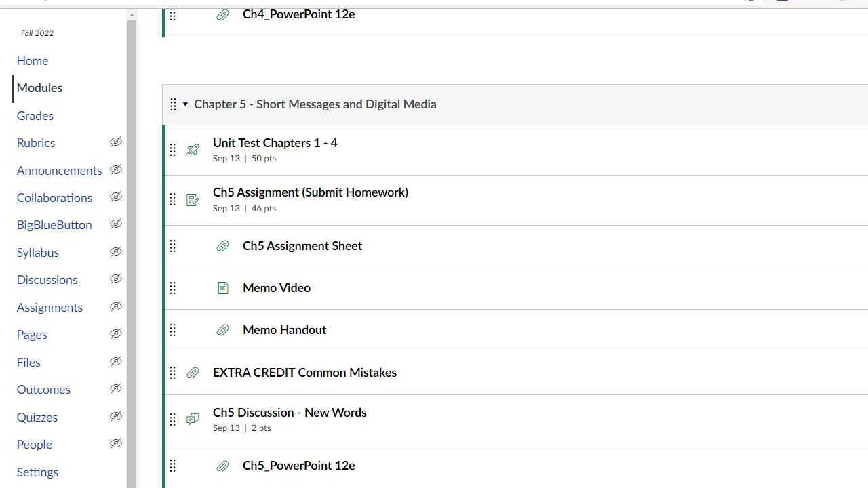Open Unit Test Chapters 1 - 4

pos(275,143)
